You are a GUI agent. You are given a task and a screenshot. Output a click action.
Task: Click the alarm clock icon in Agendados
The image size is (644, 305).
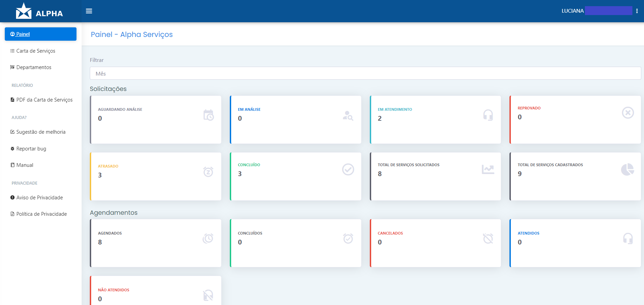(208, 238)
